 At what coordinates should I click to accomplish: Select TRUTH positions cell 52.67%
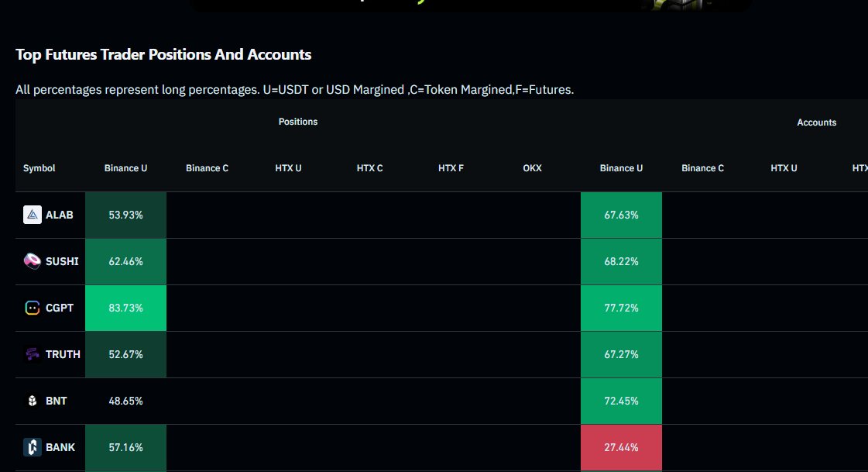[125, 354]
